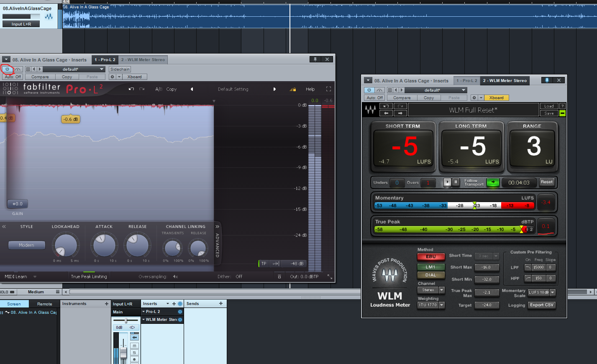597x364 pixels.
Task: Toggle green Follow Transport button
Action: [x=493, y=182]
